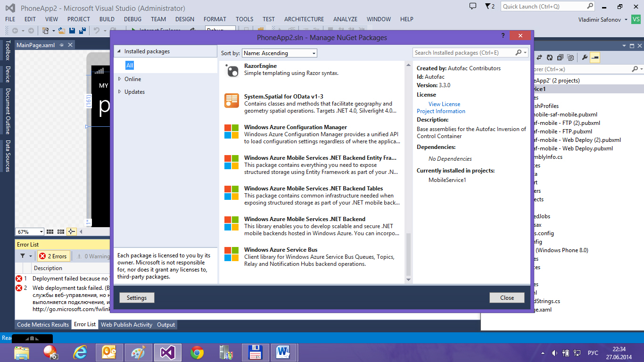
Task: Open the ANALYZE menu
Action: tap(345, 19)
